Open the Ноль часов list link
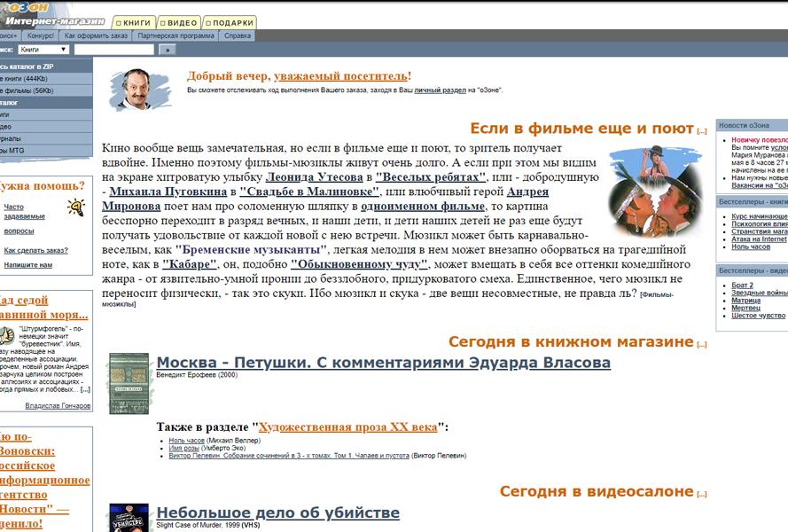Screen dimensions: 788x532 point(186,441)
